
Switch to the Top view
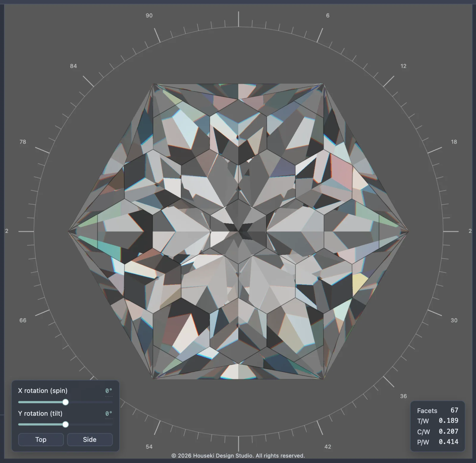[41, 440]
